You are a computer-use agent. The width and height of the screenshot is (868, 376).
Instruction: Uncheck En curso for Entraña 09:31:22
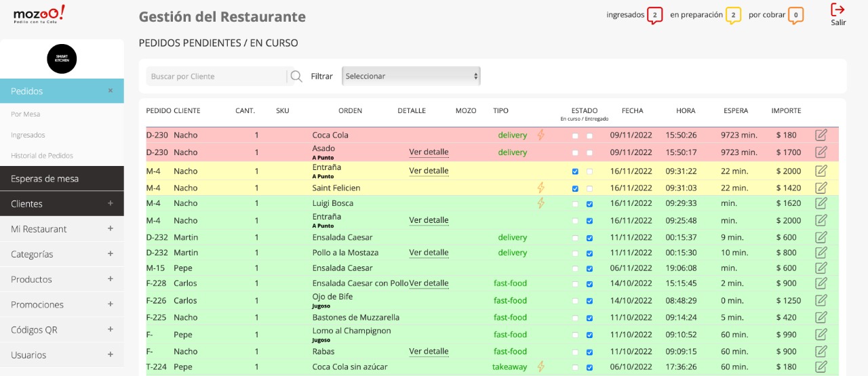point(575,171)
